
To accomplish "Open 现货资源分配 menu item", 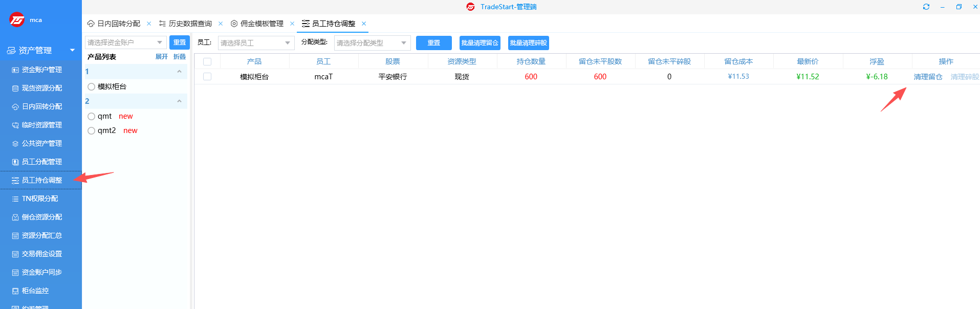I will click(41, 89).
